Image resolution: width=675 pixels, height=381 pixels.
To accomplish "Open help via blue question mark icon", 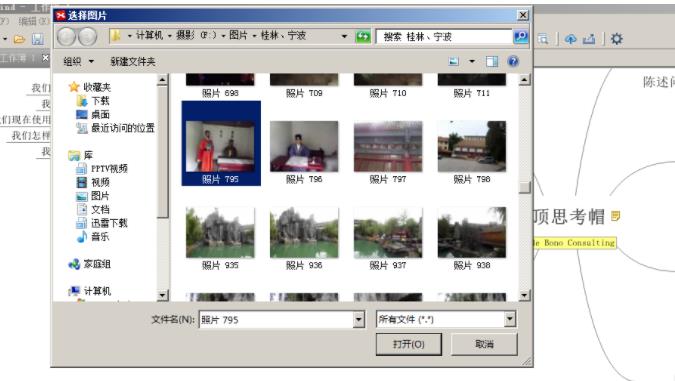I will pos(513,62).
